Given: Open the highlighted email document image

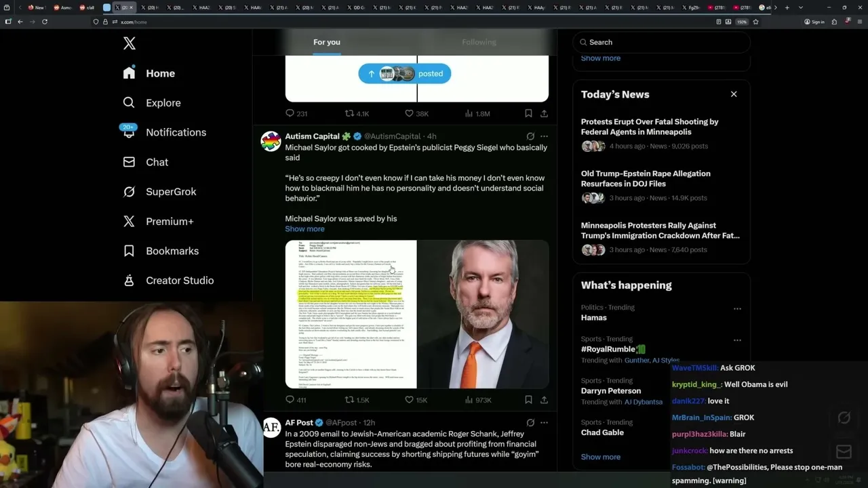Looking at the screenshot, I should coord(351,314).
